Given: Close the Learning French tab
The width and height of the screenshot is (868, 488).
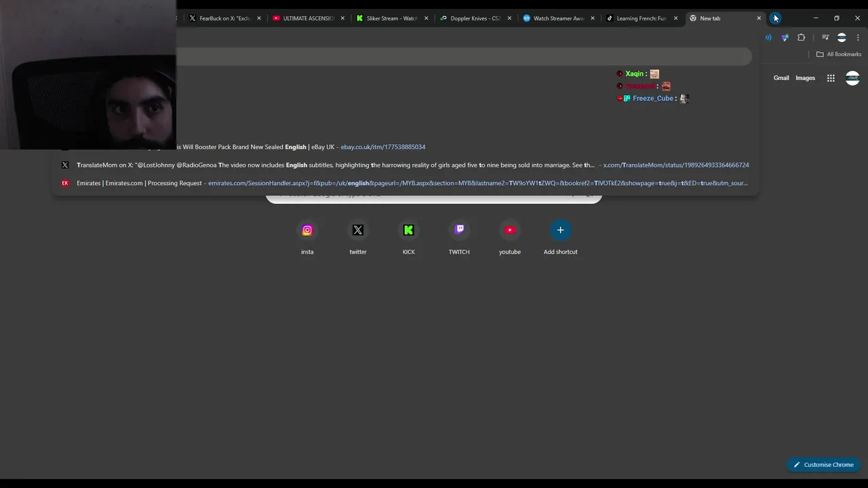Looking at the screenshot, I should 676,18.
